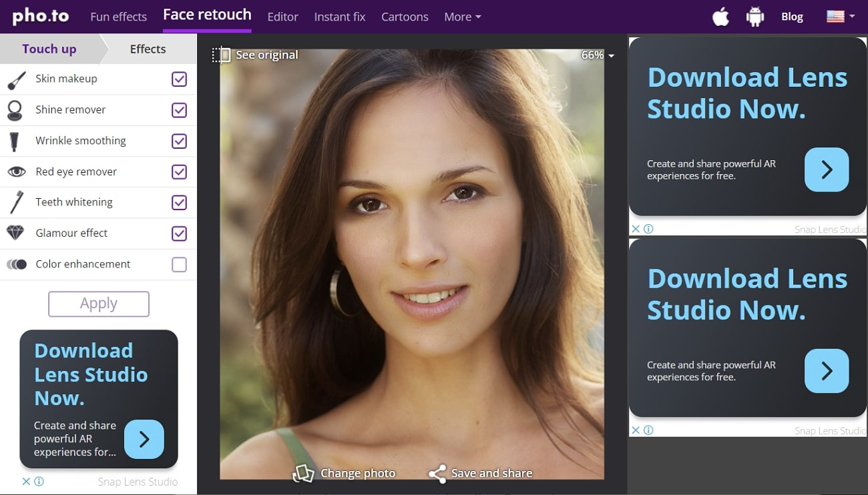Click the Save and share icon

coord(437,474)
